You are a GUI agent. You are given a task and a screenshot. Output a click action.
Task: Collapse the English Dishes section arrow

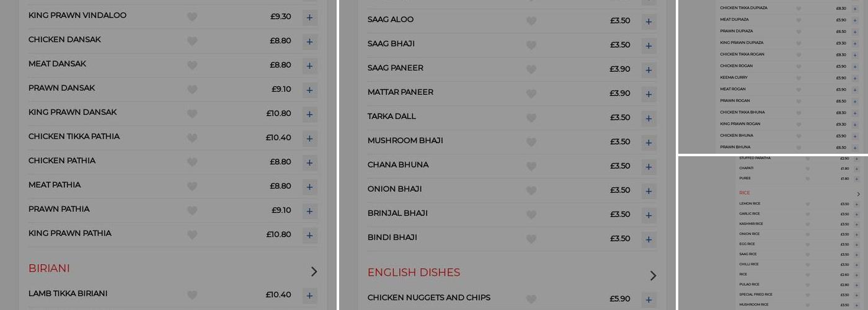(653, 275)
